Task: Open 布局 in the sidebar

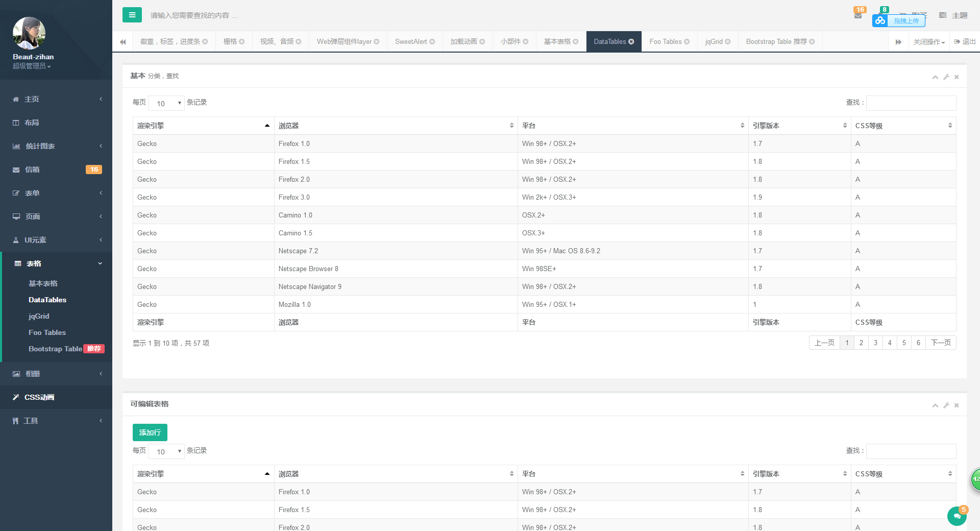Action: (x=56, y=123)
